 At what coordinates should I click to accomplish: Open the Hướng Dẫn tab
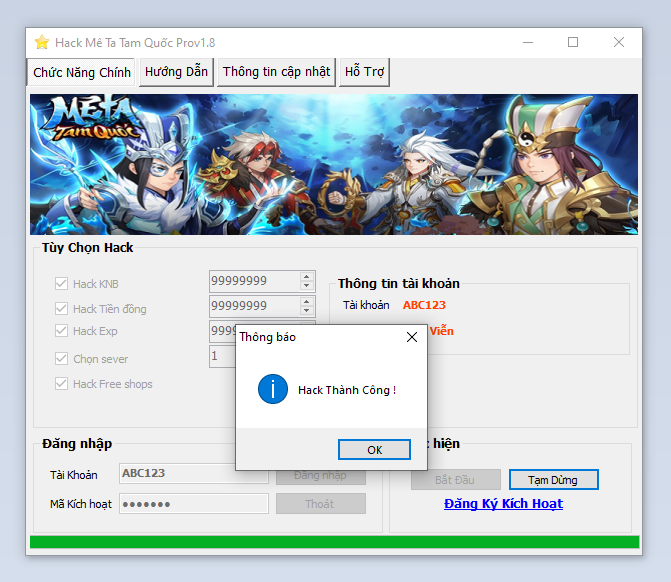click(176, 72)
